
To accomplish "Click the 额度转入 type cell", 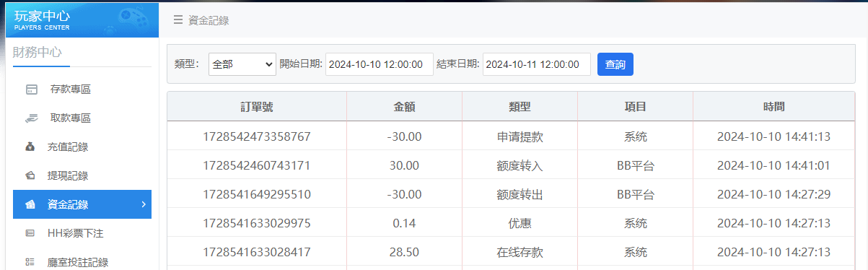I will [x=520, y=165].
